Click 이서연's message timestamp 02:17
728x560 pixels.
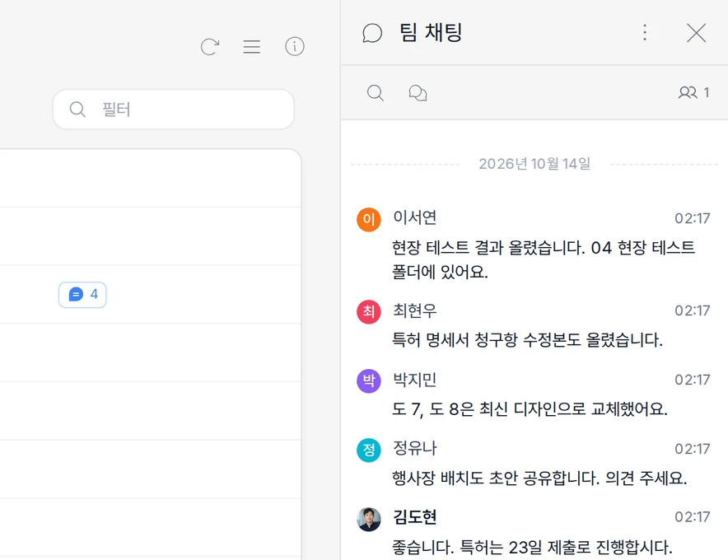coord(693,218)
